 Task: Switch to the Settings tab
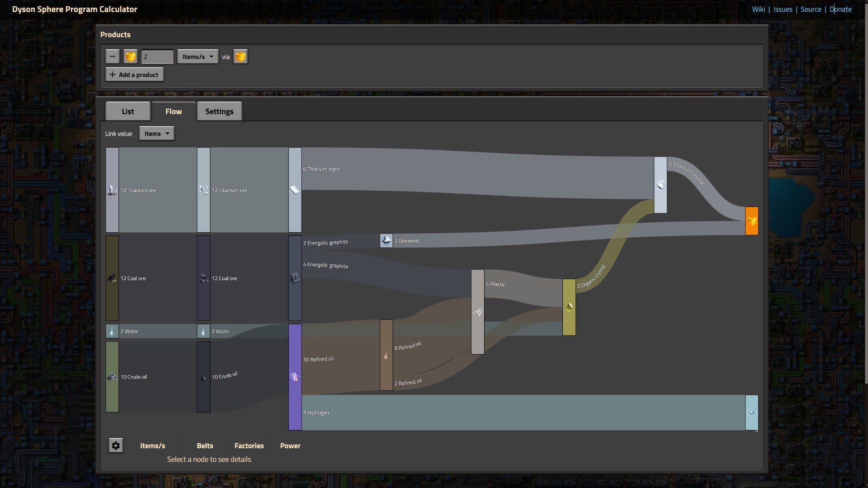219,110
